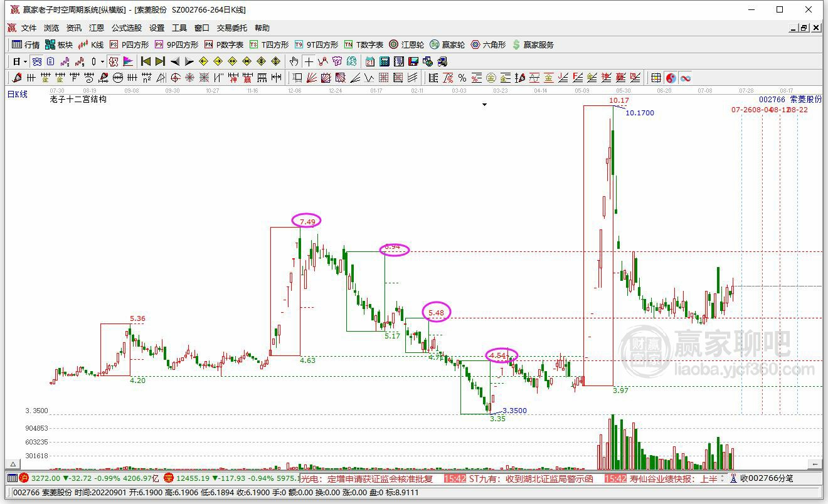Toggle the crosshair cursor button
This screenshot has width=828, height=504.
(309, 61)
